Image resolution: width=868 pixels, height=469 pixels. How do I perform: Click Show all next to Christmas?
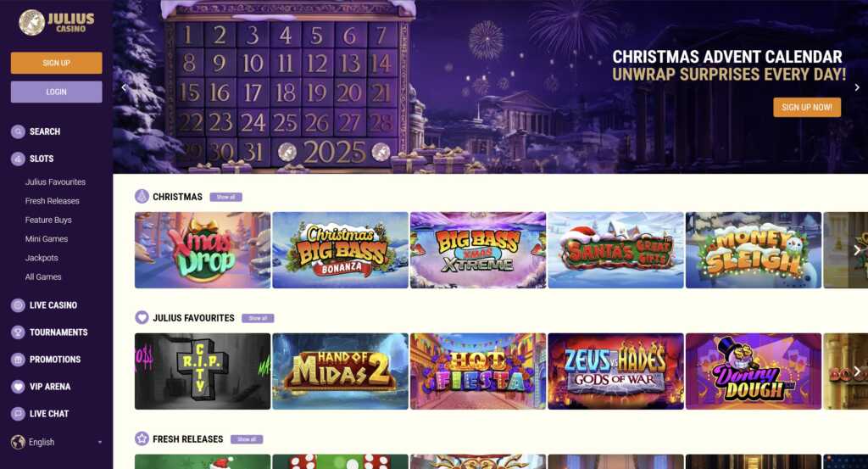(225, 197)
